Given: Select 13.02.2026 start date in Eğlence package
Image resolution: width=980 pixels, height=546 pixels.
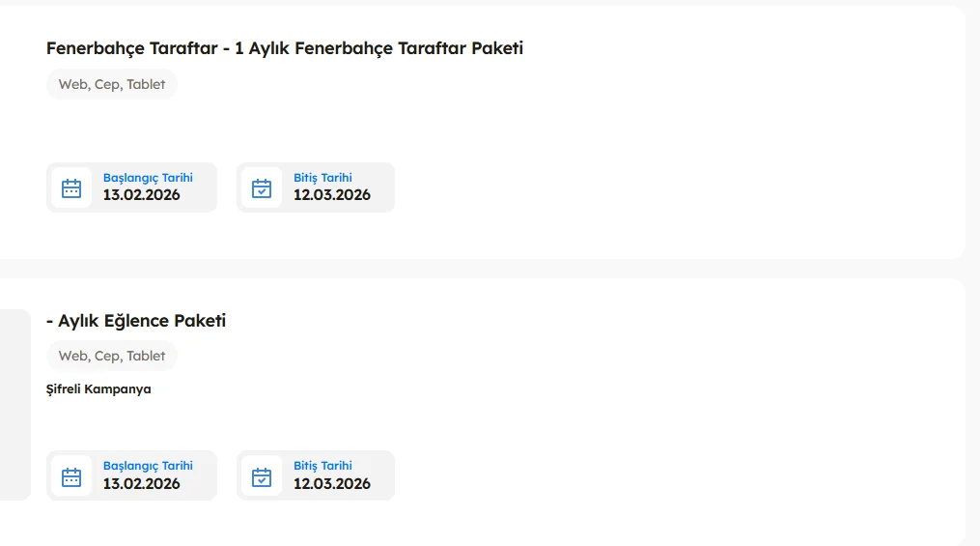Looking at the screenshot, I should coord(142,483).
